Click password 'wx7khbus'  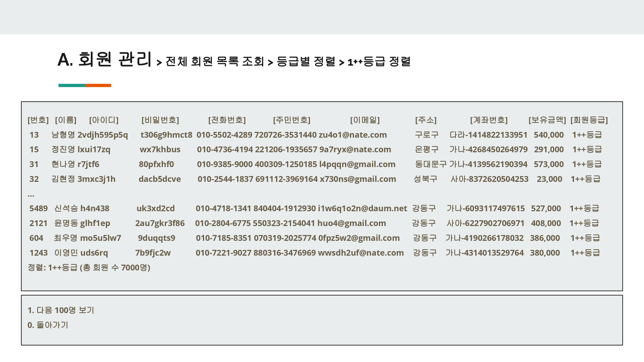160,149
